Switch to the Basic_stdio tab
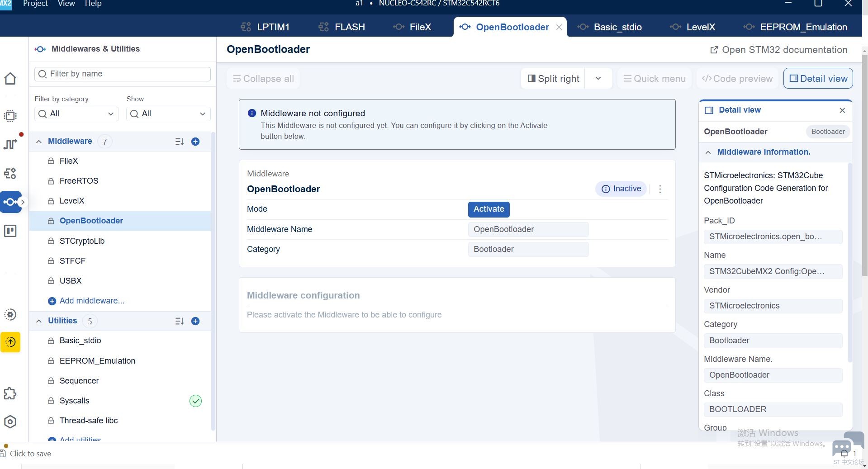The width and height of the screenshot is (868, 469). click(610, 27)
